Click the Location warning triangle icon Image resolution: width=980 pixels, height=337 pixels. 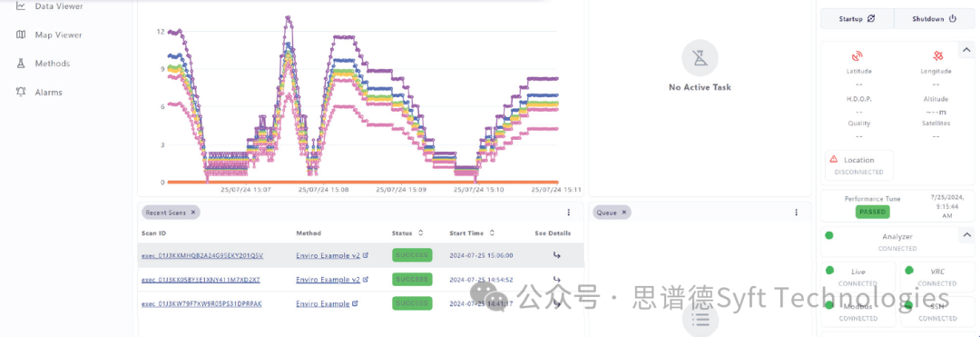pos(834,160)
